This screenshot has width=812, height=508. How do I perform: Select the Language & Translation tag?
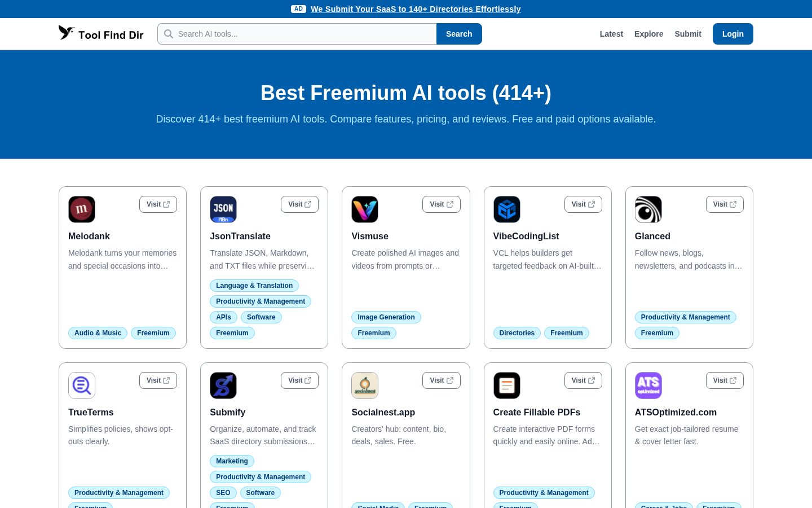[x=254, y=286]
